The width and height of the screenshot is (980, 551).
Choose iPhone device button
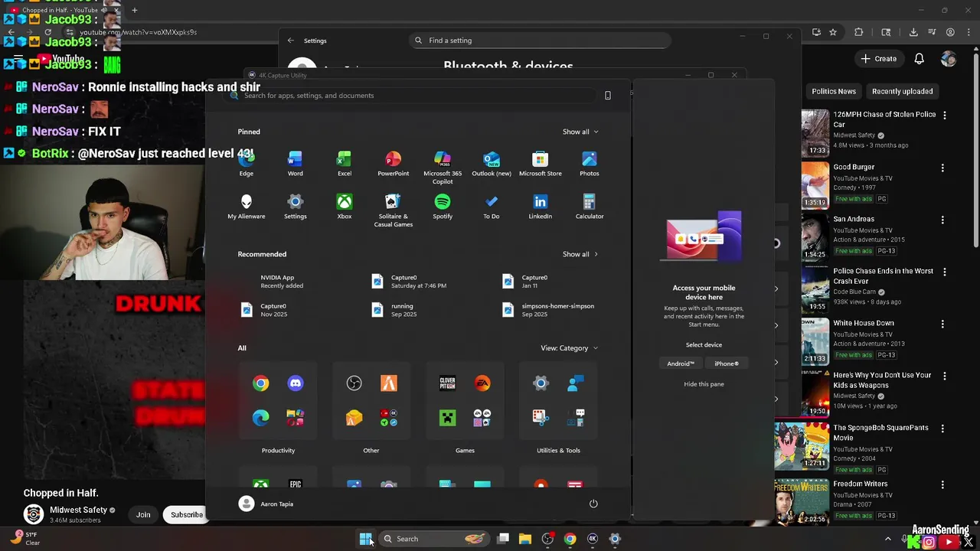727,364
